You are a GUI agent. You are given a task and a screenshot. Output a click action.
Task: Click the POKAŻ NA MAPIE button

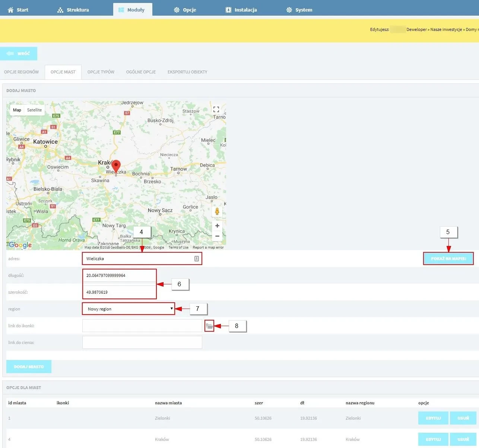pyautogui.click(x=448, y=259)
